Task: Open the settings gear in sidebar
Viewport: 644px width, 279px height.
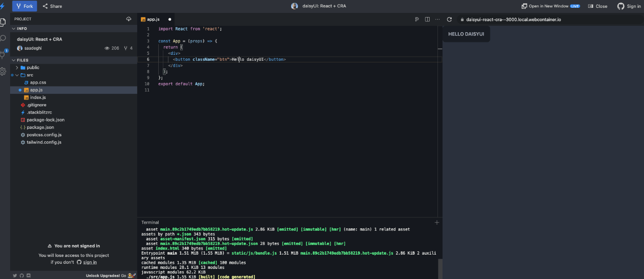Action: [3, 71]
